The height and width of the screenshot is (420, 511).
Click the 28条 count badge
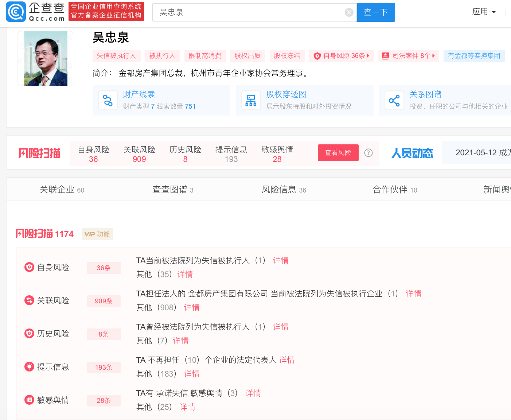point(104,401)
